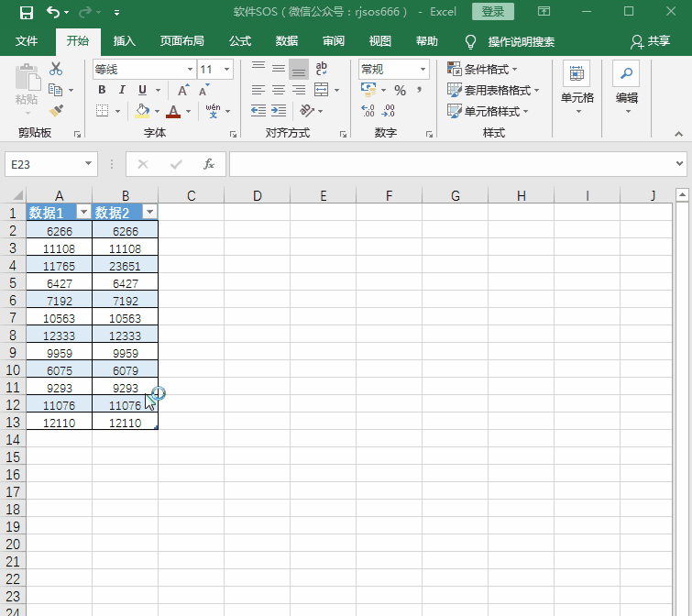Open the 文件 File tab
This screenshot has width=692, height=616.
click(27, 41)
